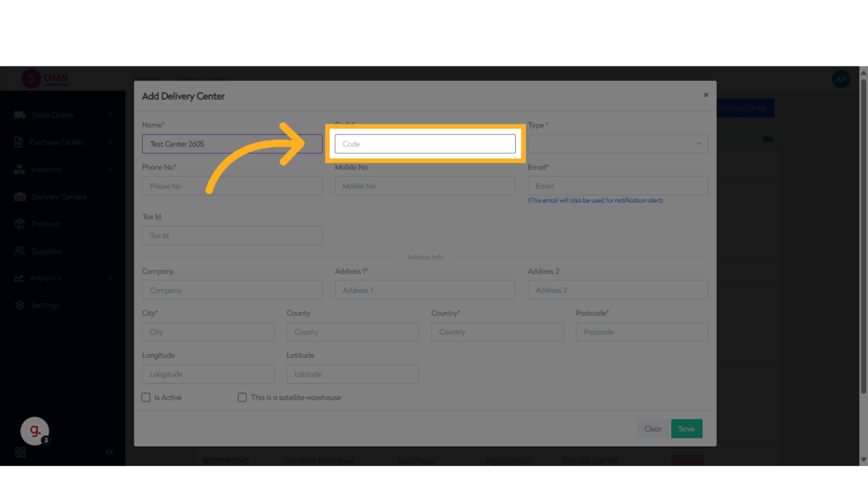
Task: Expand the Sales Orders submenu arrow
Action: tap(110, 115)
